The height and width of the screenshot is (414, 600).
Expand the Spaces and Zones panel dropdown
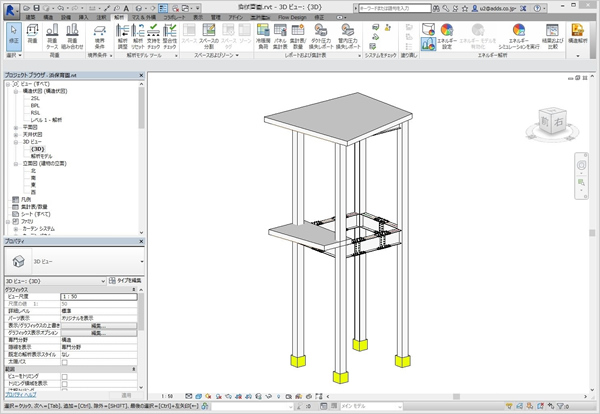click(216, 55)
